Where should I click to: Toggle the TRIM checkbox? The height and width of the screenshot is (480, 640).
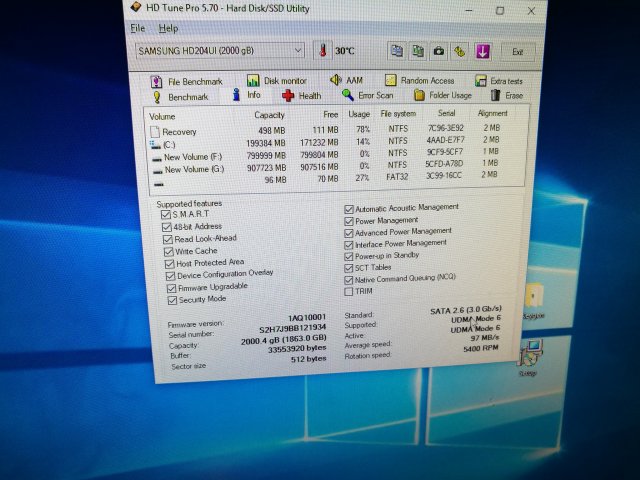tap(349, 291)
